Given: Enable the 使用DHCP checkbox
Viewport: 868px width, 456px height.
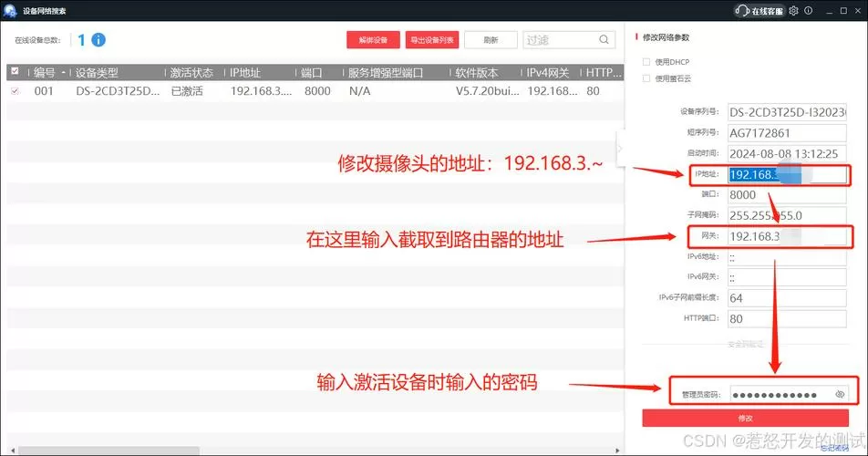Looking at the screenshot, I should pyautogui.click(x=646, y=62).
